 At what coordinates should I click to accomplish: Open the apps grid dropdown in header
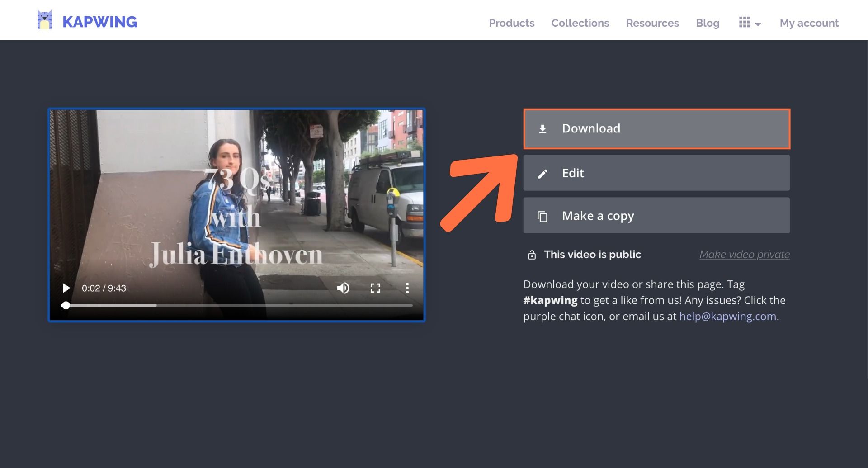point(744,22)
